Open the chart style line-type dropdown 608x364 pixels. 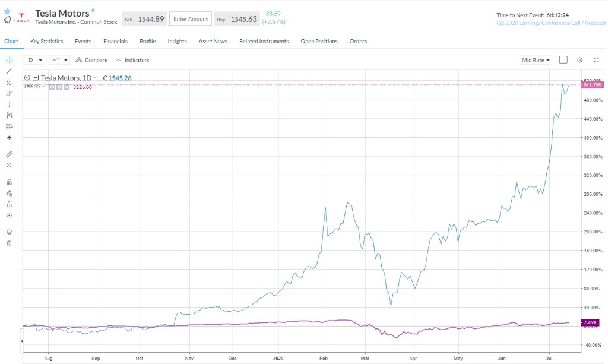pos(59,60)
